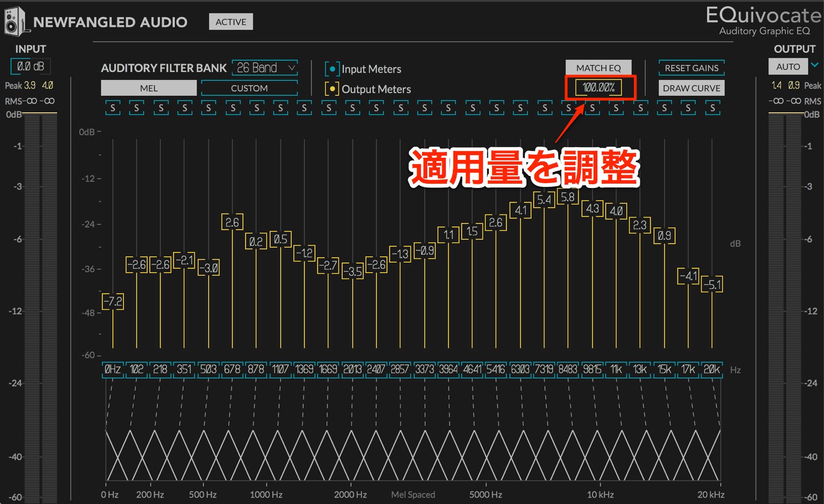824x504 pixels.
Task: Click the 1669 frequency box
Action: pyautogui.click(x=328, y=370)
